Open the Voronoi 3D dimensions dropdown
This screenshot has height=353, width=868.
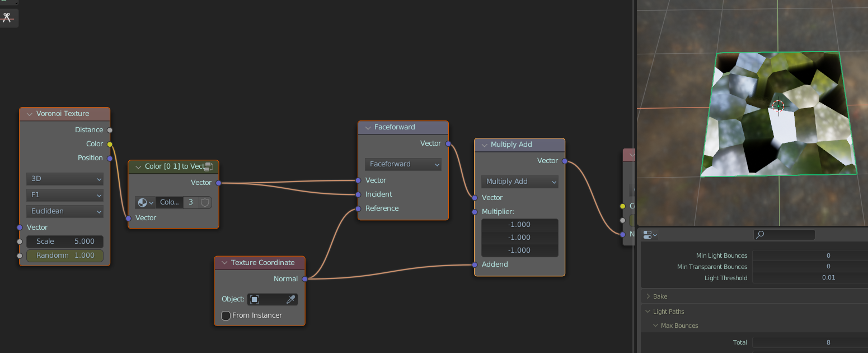(64, 179)
